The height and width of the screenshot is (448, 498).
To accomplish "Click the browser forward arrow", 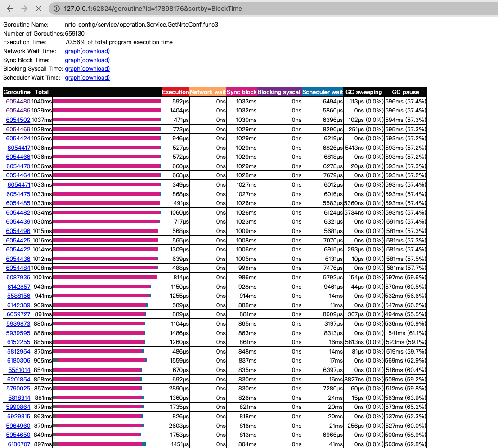I will pos(24,9).
